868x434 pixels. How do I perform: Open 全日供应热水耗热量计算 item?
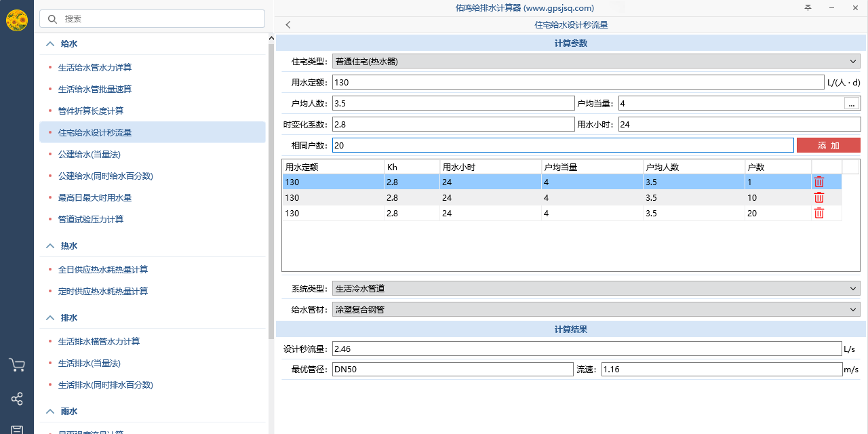103,269
